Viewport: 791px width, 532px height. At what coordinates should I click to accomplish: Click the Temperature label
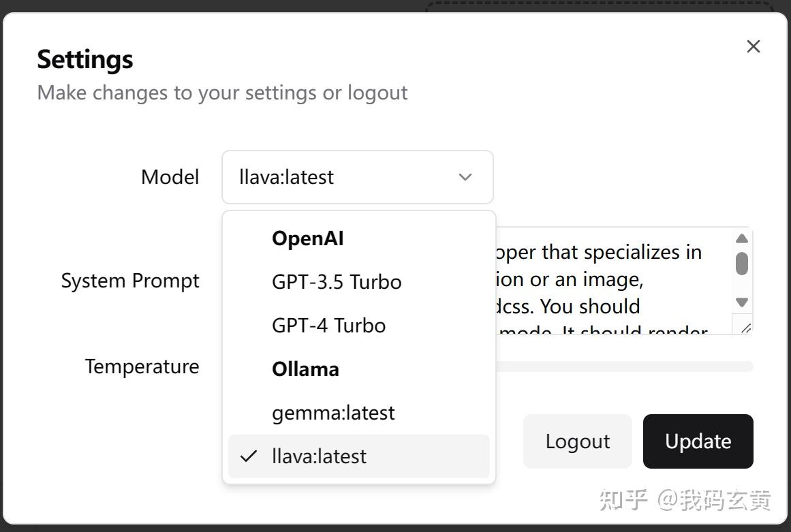[x=141, y=366]
